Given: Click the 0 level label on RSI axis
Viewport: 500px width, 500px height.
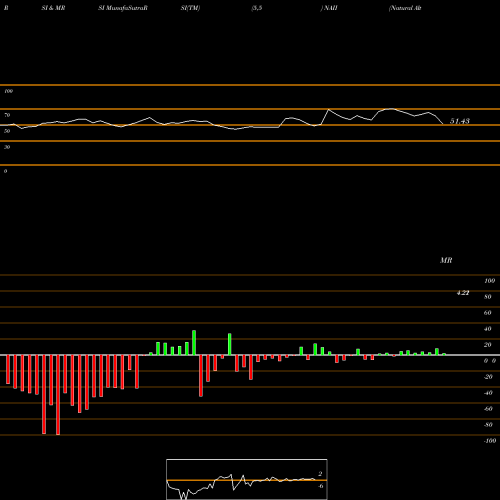Looking at the screenshot, I should [x=5, y=171].
